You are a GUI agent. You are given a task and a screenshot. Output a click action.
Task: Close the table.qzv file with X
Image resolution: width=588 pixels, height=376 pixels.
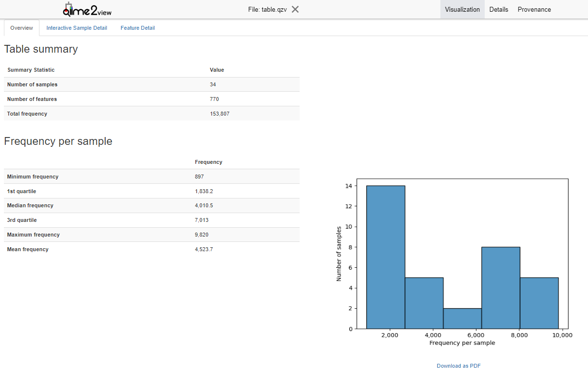point(295,9)
